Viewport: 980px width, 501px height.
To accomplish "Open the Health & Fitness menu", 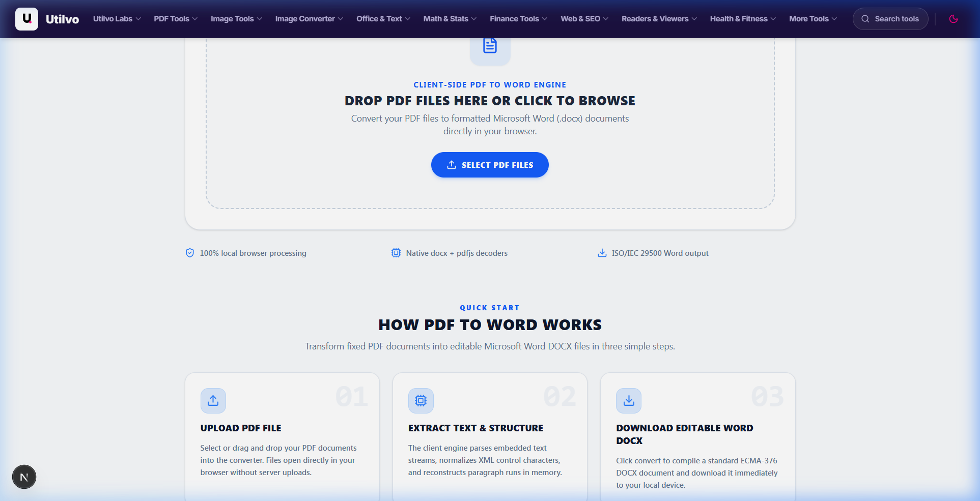I will pyautogui.click(x=743, y=19).
